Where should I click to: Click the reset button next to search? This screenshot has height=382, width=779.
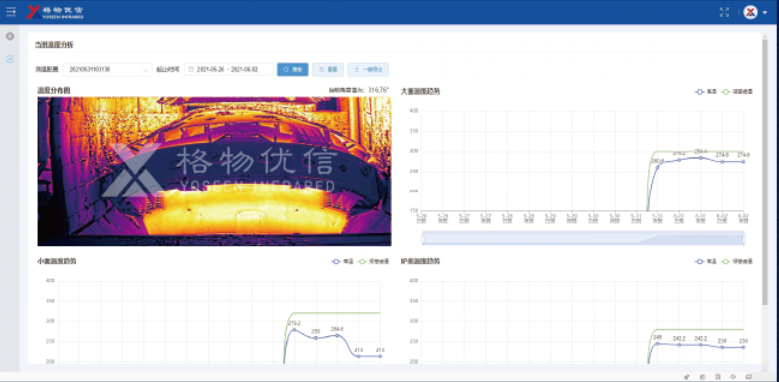pos(328,70)
